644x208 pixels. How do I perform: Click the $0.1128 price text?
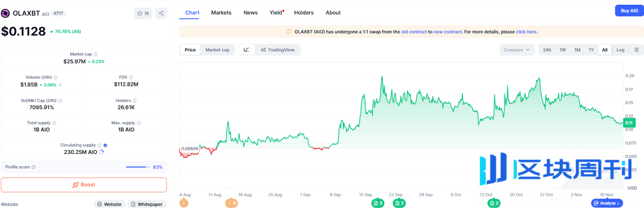tap(24, 31)
